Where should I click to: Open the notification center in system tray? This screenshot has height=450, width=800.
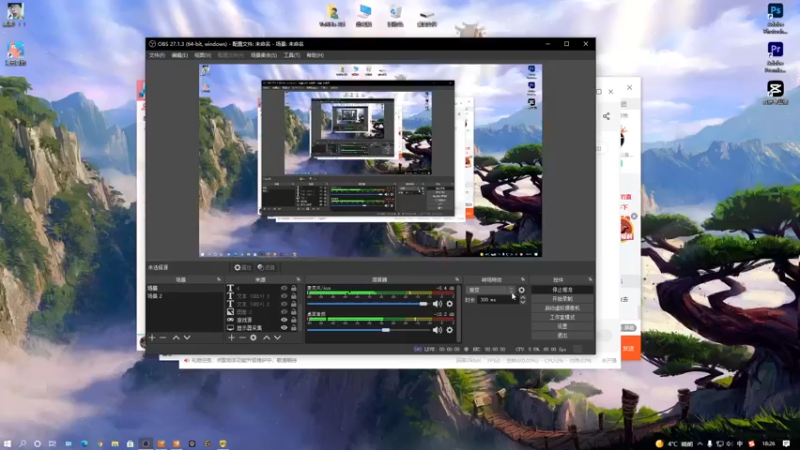point(786,444)
